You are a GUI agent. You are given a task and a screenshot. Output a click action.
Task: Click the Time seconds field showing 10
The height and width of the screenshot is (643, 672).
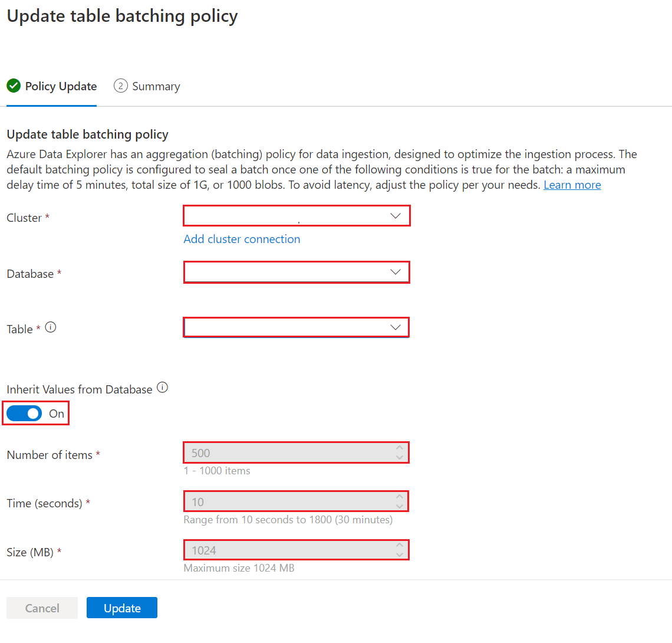pos(283,501)
